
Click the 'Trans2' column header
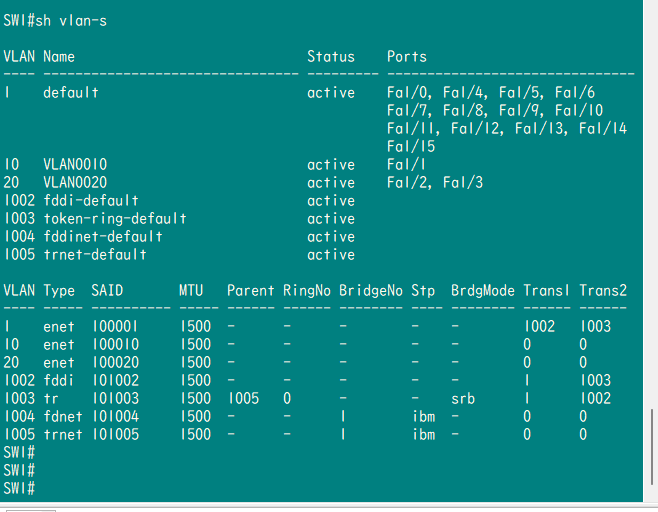pyautogui.click(x=603, y=291)
